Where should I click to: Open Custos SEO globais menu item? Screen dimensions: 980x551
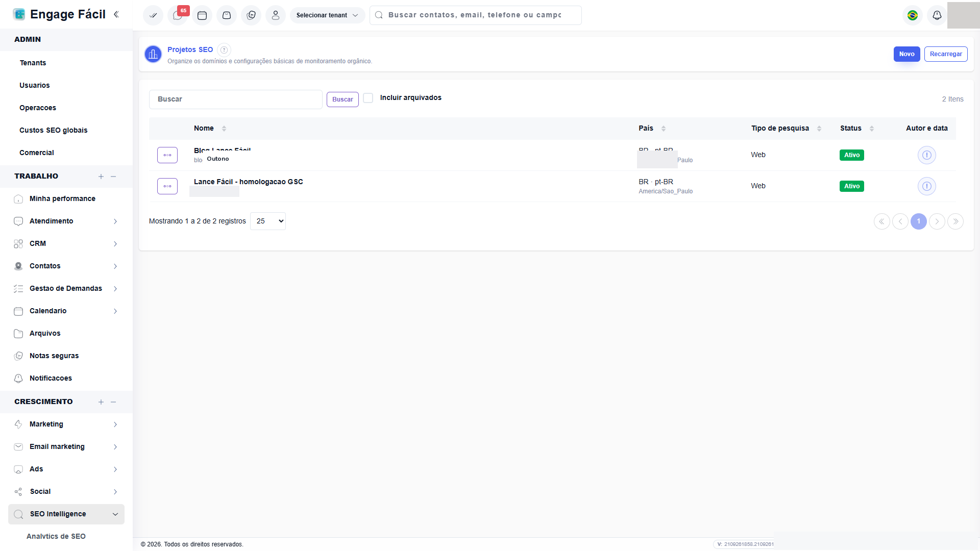[x=54, y=130]
